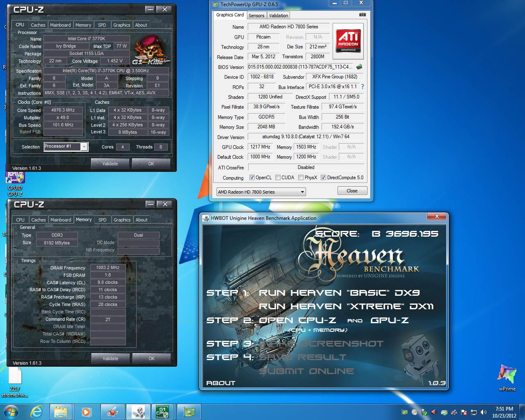Viewport: 525px width, 420px height.
Task: Click the Core Voltage 1.452 V value
Action: tap(115, 61)
